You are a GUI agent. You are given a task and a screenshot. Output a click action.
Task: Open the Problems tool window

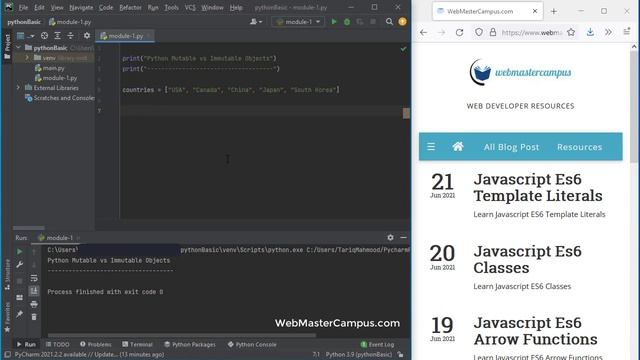[x=96, y=344]
